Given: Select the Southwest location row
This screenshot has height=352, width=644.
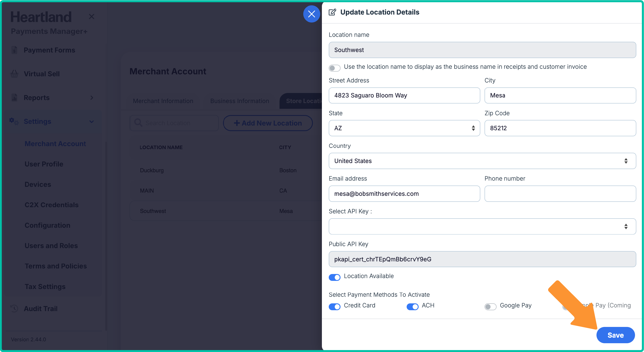Looking at the screenshot, I should click(x=226, y=211).
